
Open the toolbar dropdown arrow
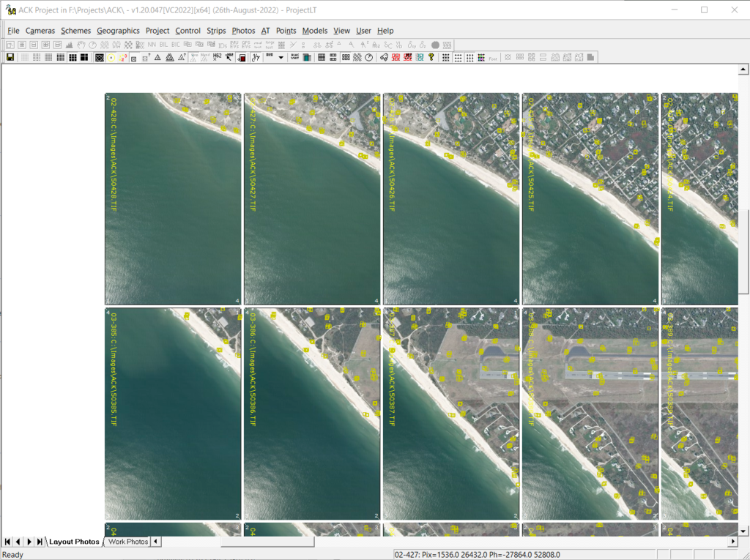pyautogui.click(x=281, y=57)
